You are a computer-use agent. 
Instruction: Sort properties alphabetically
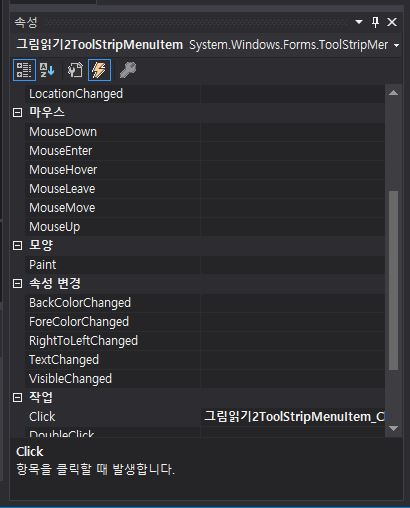(47, 70)
